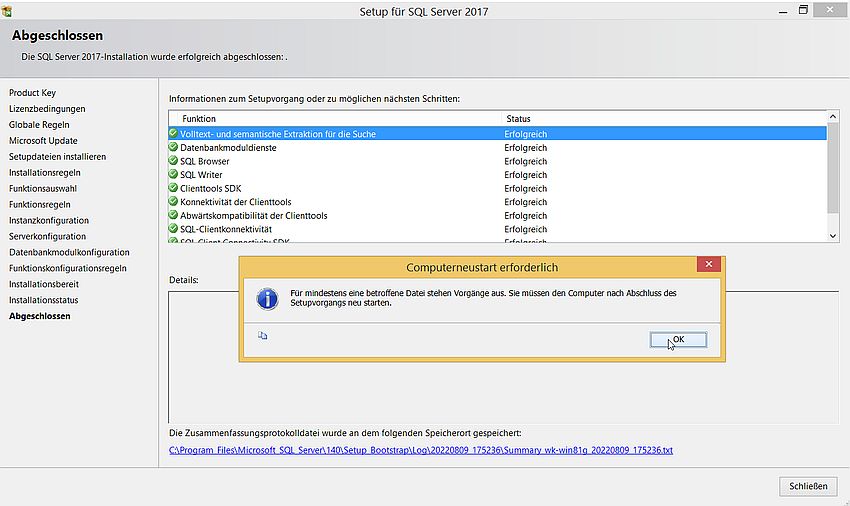This screenshot has height=506, width=850.
Task: Select the Datenbankmoduldienste row
Action: pos(498,148)
